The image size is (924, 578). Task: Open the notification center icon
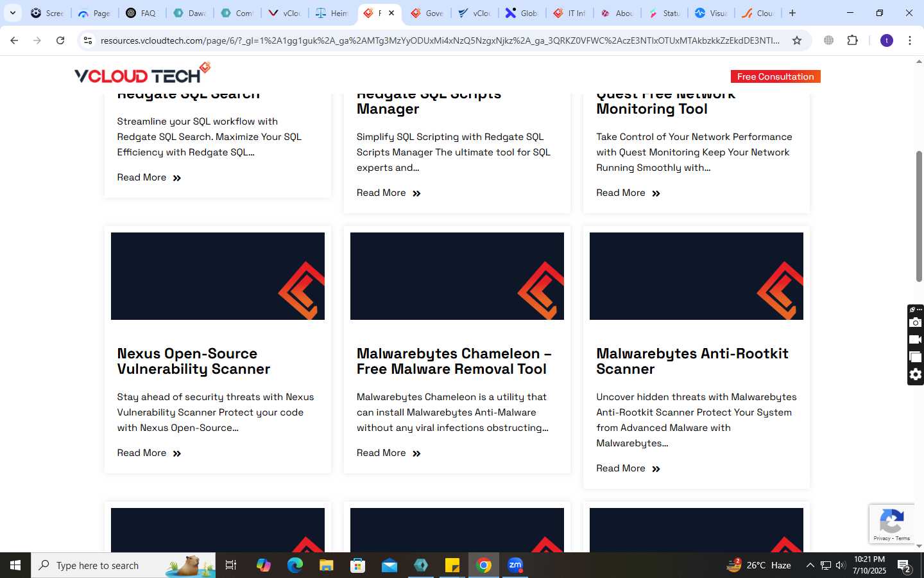(x=904, y=566)
